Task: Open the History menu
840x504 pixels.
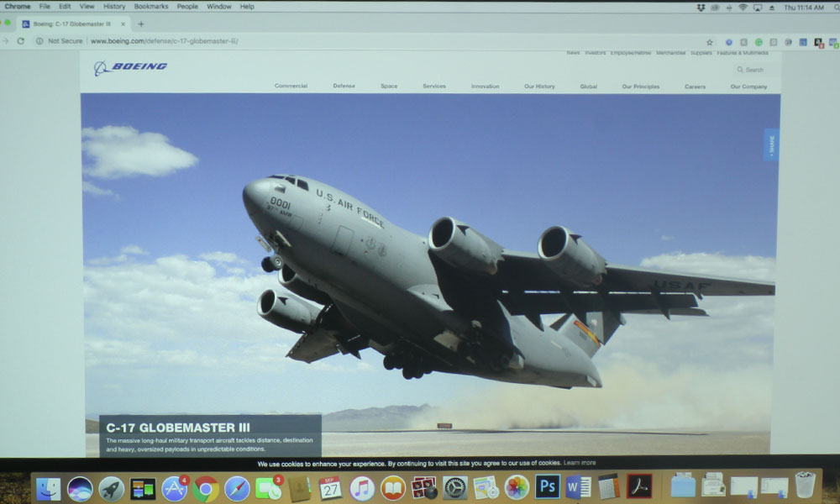Action: click(114, 7)
